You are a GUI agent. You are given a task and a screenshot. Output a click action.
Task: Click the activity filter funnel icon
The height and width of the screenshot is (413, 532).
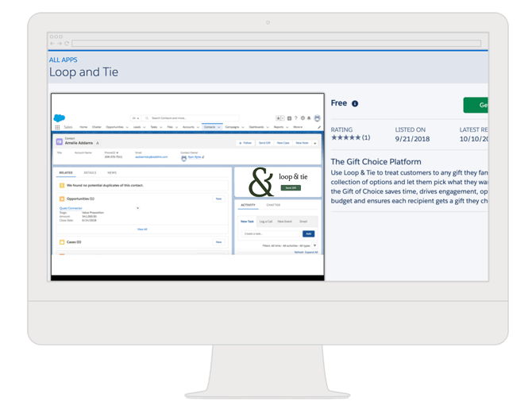pyautogui.click(x=315, y=245)
